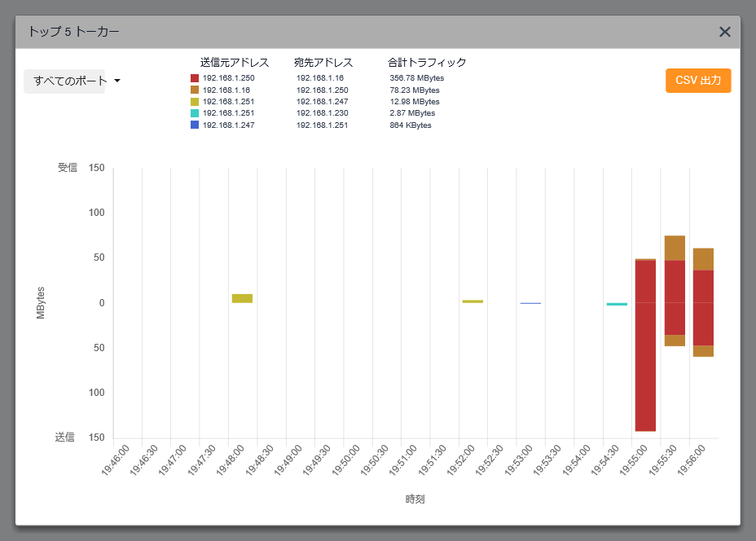Click the tall red bar at 19:55:00
This screenshot has width=756, height=541.
(x=645, y=345)
